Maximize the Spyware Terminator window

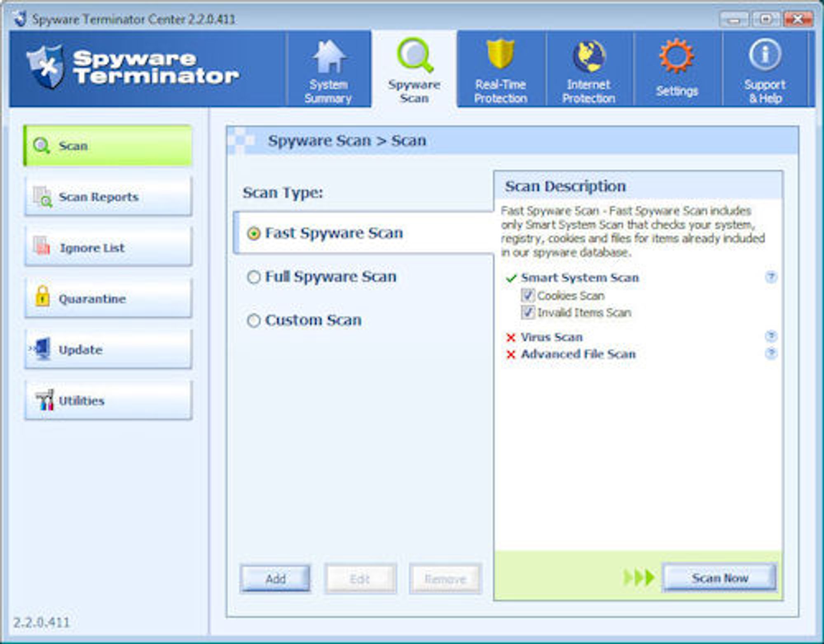click(x=765, y=19)
